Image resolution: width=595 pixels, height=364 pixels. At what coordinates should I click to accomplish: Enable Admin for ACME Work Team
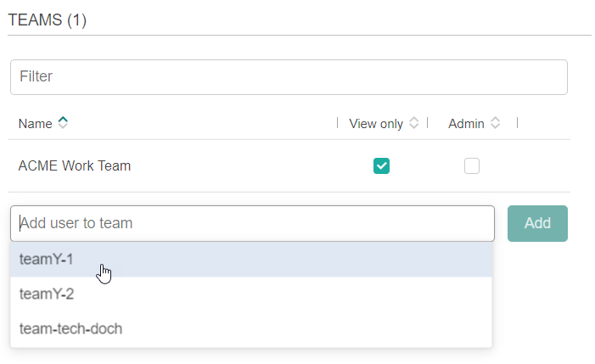(x=472, y=166)
